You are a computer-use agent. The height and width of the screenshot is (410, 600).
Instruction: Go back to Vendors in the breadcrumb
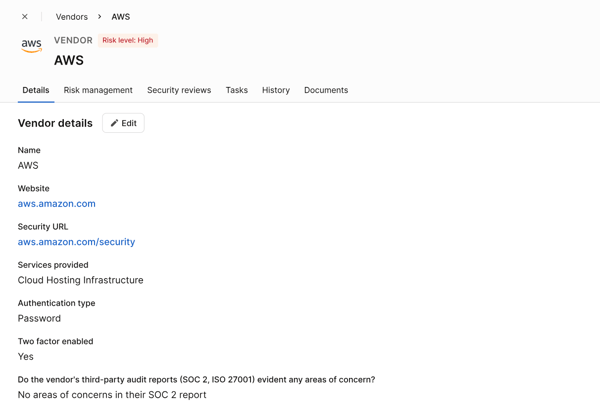click(72, 17)
